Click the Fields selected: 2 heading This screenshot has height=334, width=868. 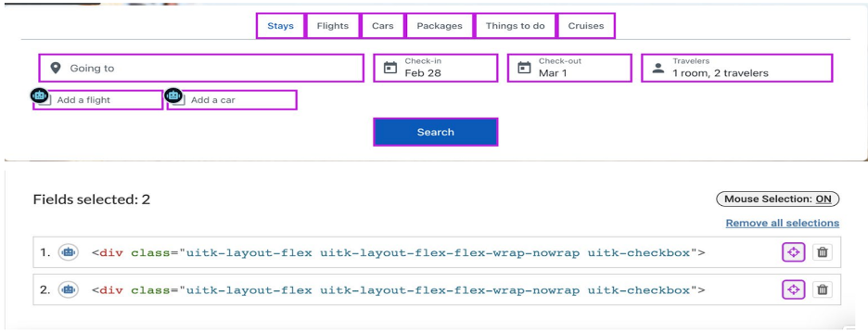click(91, 199)
